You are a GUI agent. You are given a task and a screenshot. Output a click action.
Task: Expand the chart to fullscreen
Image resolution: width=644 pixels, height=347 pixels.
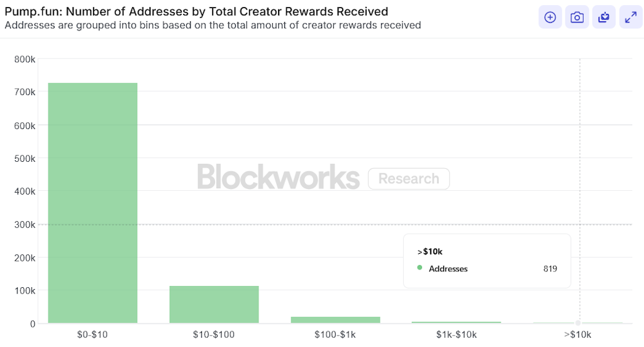(631, 18)
